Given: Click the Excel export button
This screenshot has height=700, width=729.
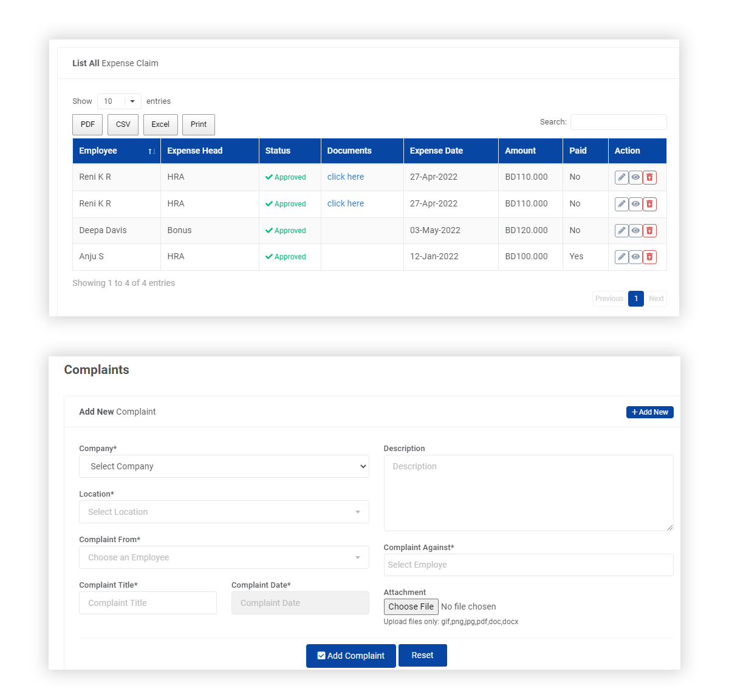Looking at the screenshot, I should click(x=160, y=124).
